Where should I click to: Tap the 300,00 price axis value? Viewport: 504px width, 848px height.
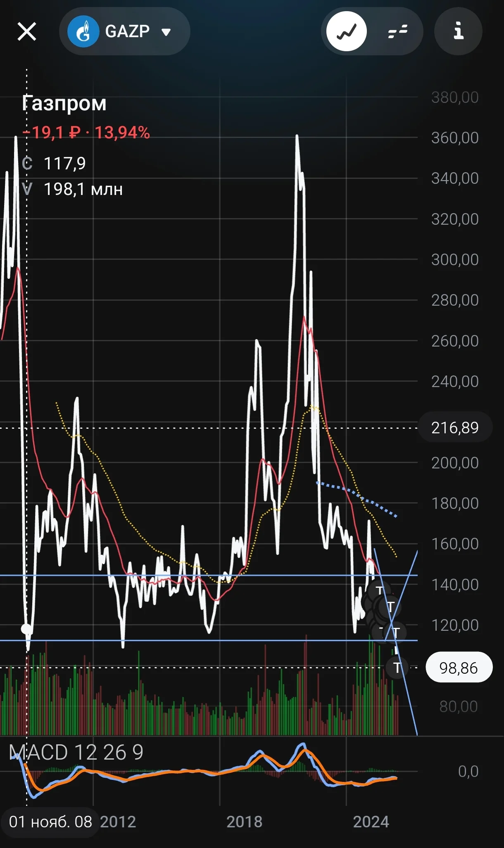pyautogui.click(x=455, y=259)
